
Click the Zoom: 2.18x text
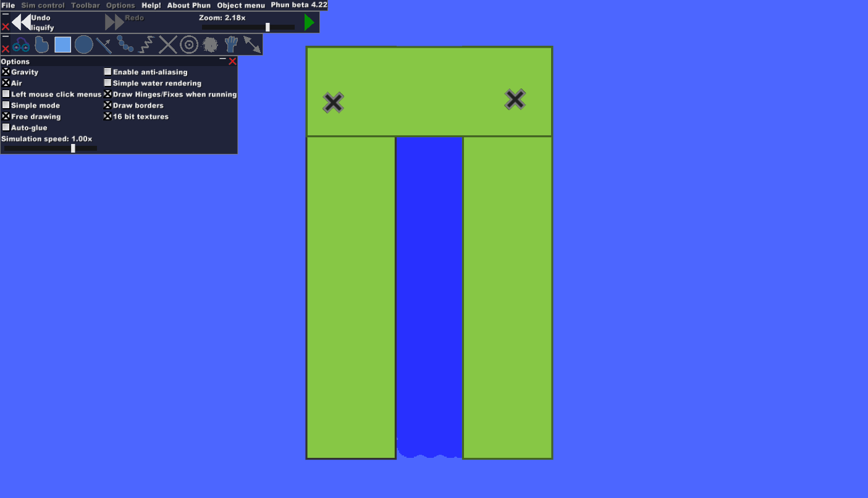click(222, 18)
